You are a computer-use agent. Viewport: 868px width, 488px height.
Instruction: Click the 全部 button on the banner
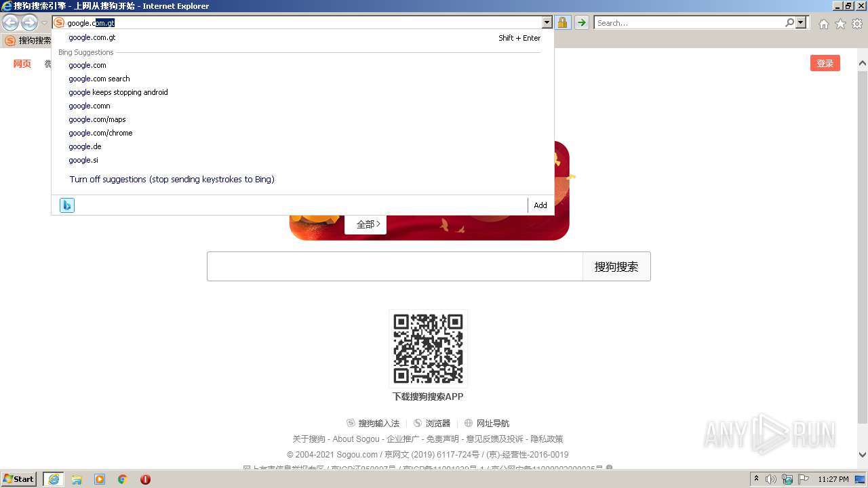[366, 224]
